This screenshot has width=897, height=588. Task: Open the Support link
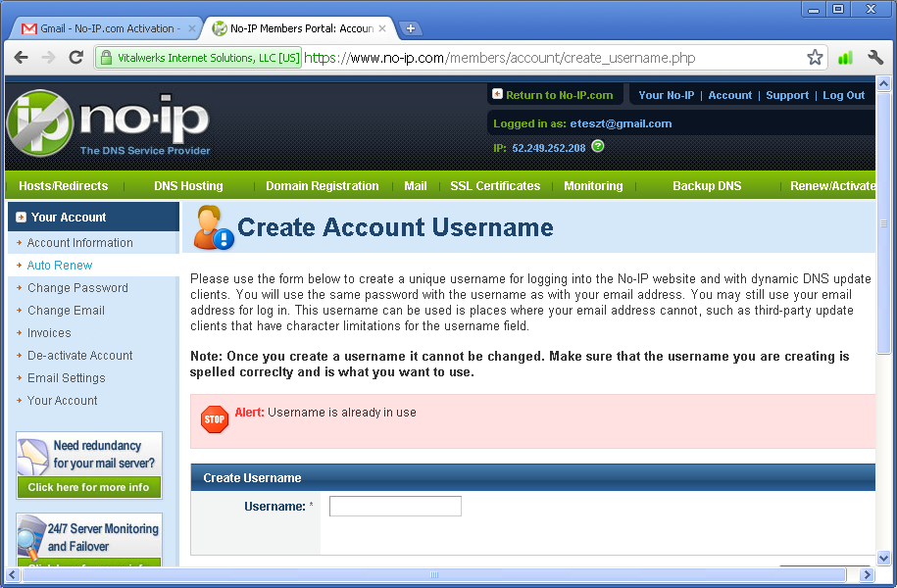787,95
